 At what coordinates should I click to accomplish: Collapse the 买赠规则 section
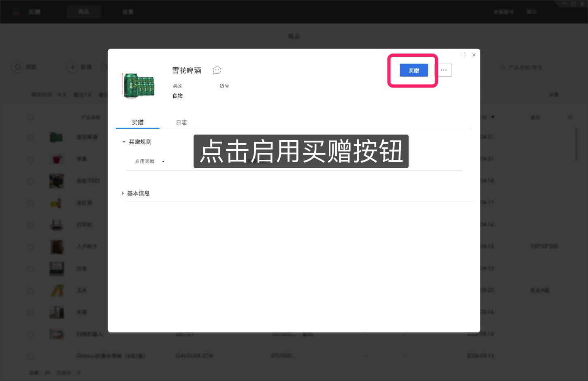124,142
